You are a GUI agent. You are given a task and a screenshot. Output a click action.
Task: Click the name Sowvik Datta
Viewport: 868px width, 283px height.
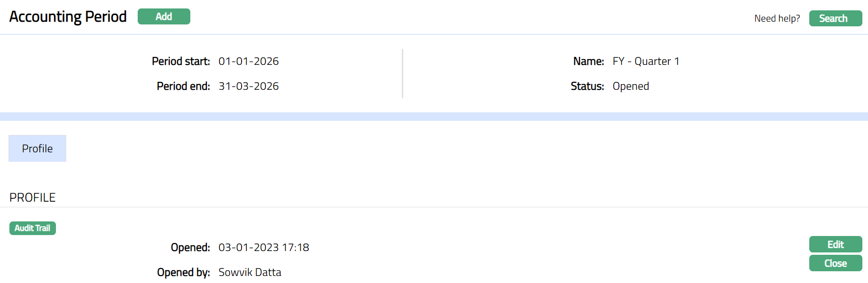[250, 272]
